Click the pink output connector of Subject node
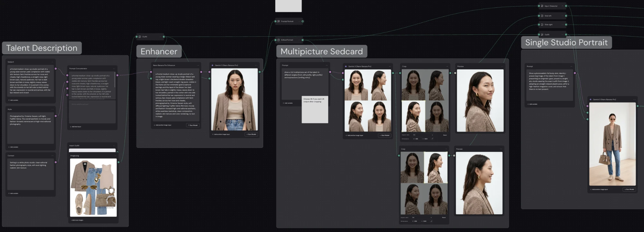Image resolution: width=644 pixels, height=232 pixels. tap(56, 69)
